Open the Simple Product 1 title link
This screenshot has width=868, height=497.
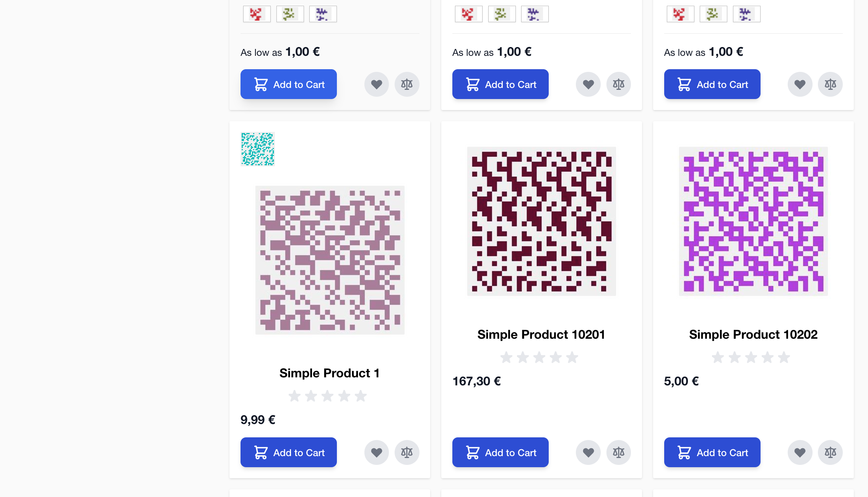[x=329, y=373]
